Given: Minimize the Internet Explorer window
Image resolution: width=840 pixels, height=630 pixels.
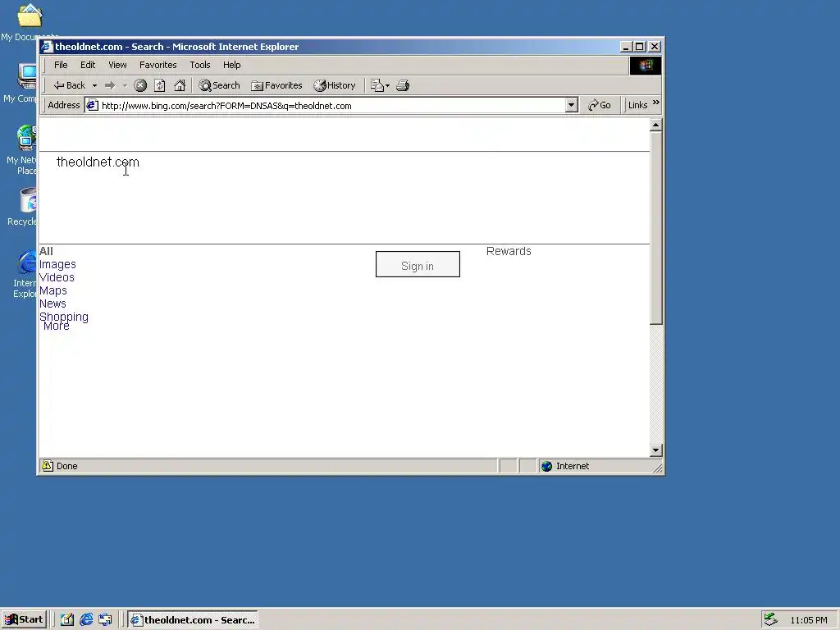Looking at the screenshot, I should (626, 47).
